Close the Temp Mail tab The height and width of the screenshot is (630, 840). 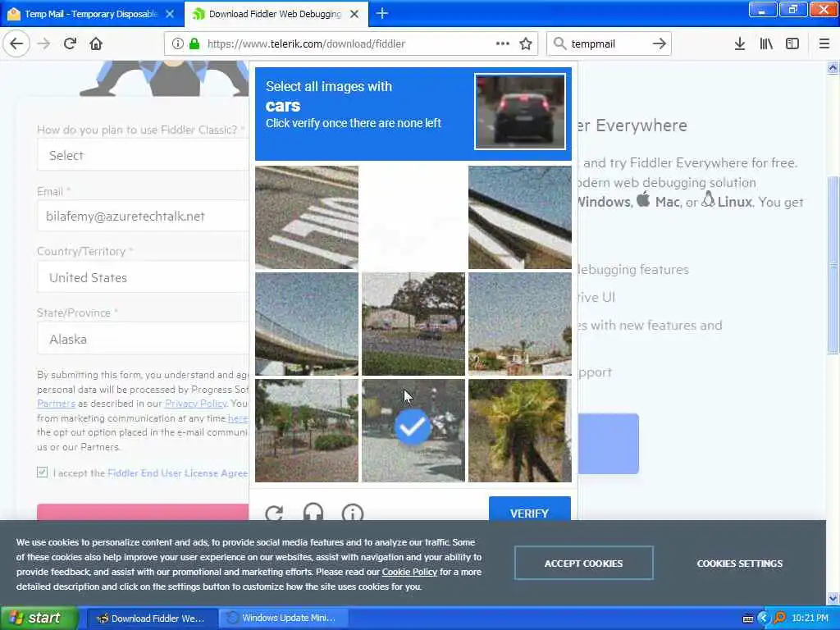click(x=170, y=14)
